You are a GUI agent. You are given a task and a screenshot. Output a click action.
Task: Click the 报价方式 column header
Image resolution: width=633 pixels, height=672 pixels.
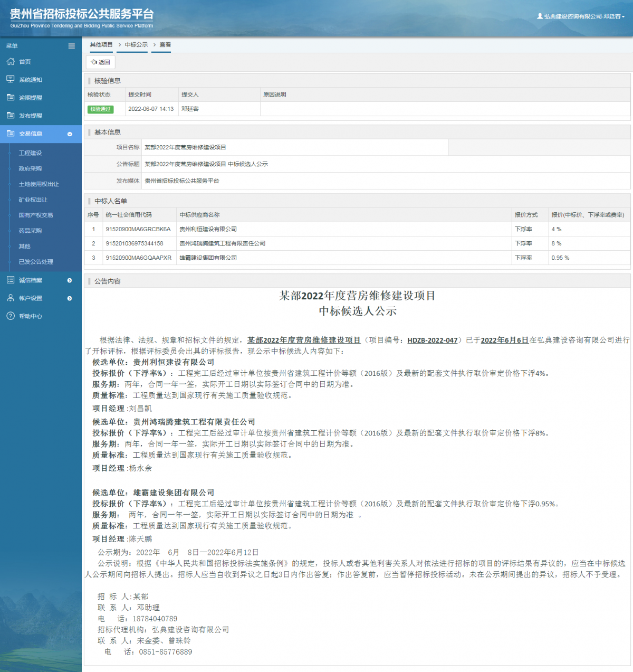526,215
